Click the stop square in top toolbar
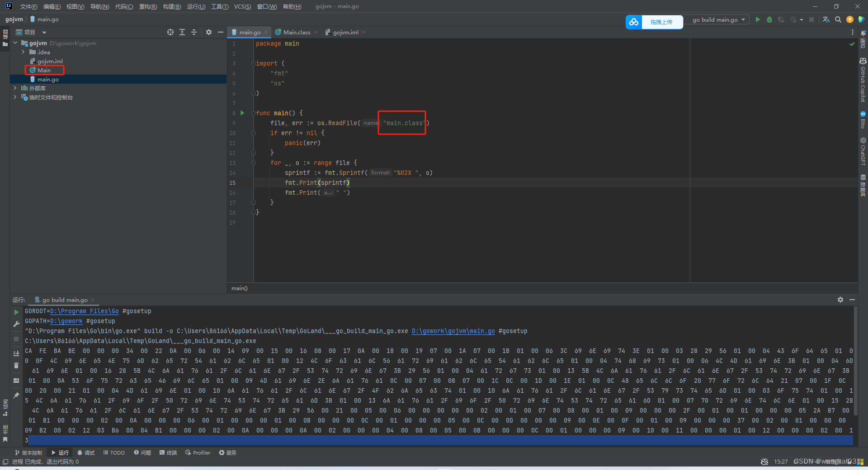The width and height of the screenshot is (868, 470). [811, 19]
